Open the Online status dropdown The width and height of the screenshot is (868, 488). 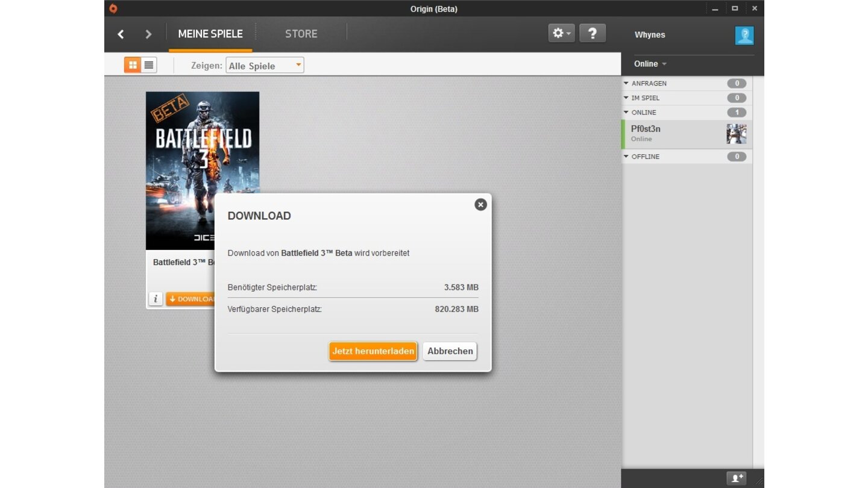pyautogui.click(x=650, y=64)
